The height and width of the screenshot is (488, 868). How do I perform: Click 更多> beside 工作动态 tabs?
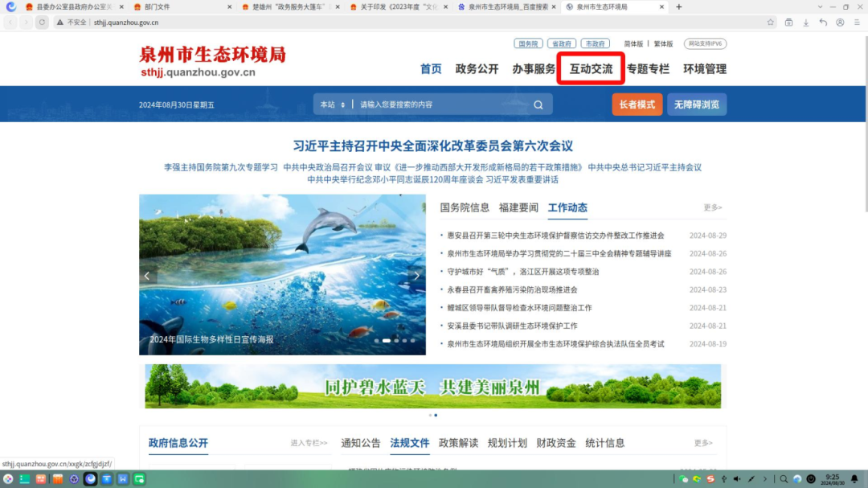[x=712, y=207]
